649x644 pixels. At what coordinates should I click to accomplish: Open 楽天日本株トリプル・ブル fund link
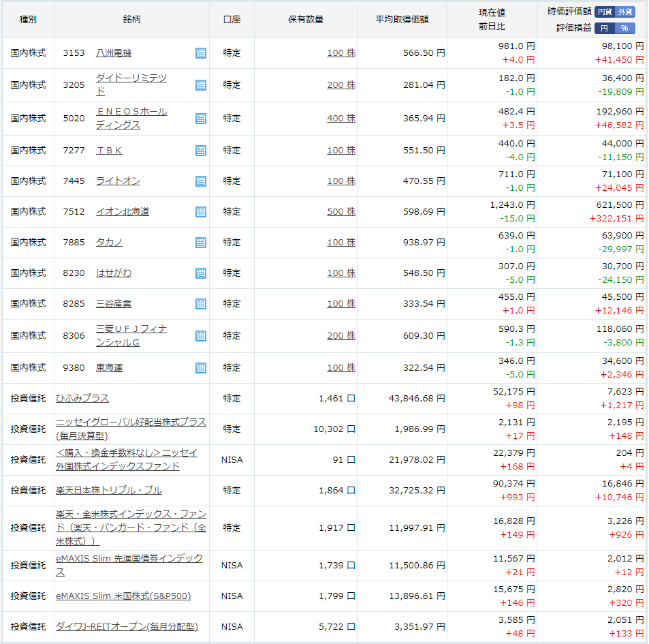109,491
